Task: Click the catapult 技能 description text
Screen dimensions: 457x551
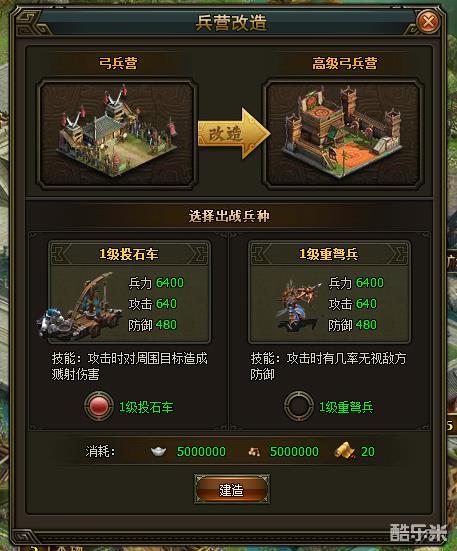Action: pos(129,366)
